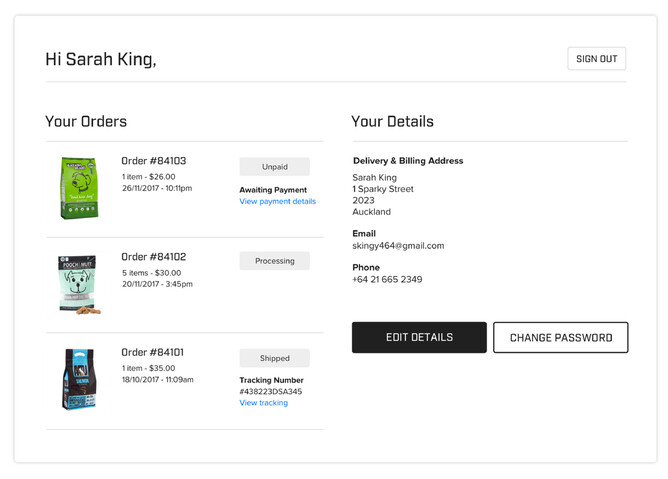Click the Your Details section heading
The height and width of the screenshot is (479, 668).
[x=392, y=122]
